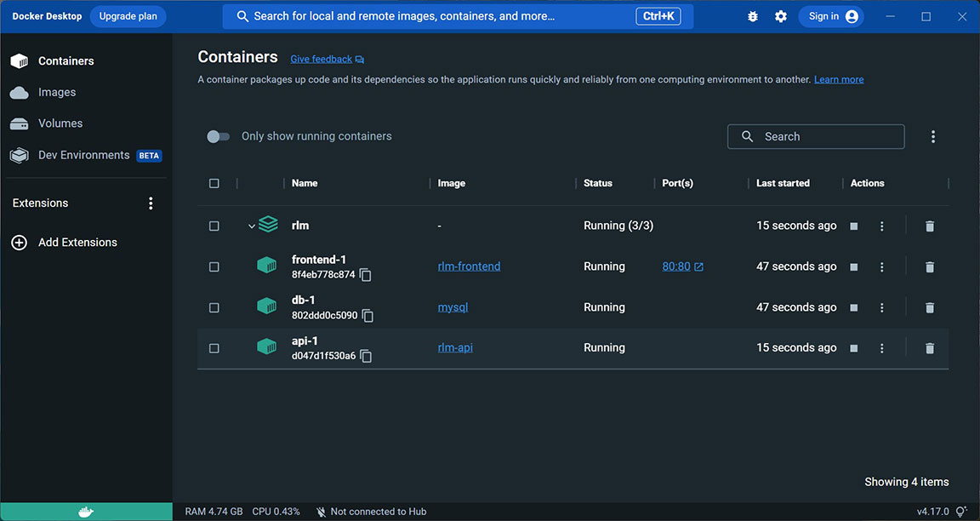
Task: Click the Upgrade plan button
Action: coord(128,16)
